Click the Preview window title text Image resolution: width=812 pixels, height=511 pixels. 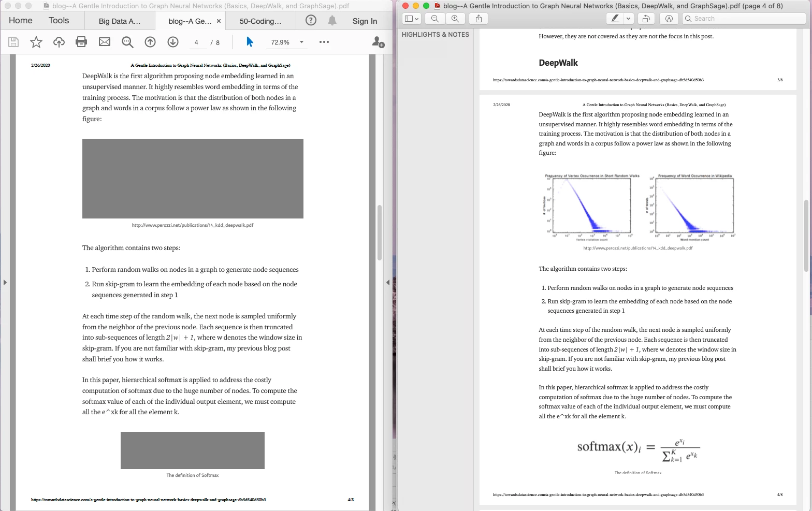[613, 6]
